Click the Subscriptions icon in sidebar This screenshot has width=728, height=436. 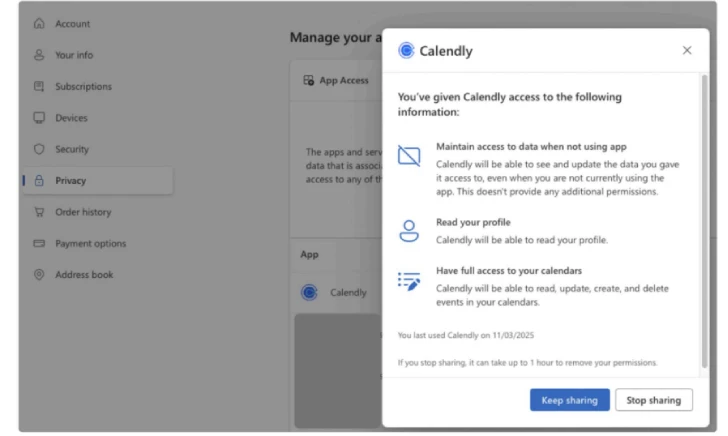click(39, 86)
